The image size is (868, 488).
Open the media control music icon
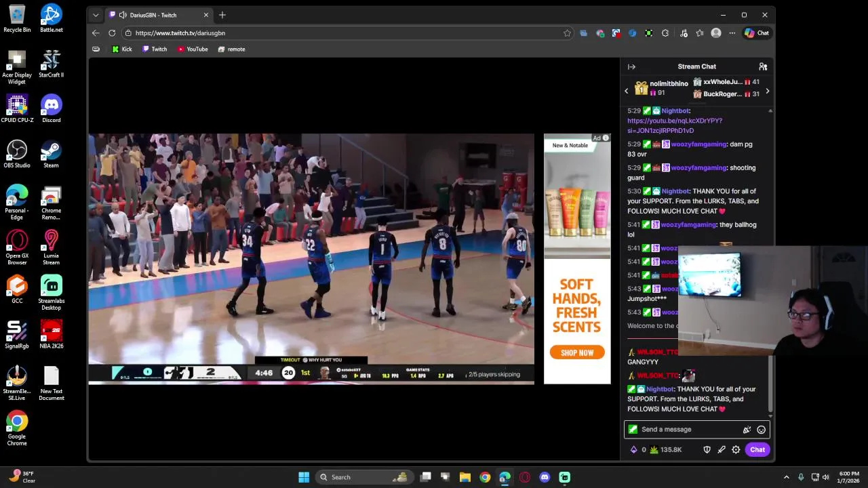[x=684, y=33]
